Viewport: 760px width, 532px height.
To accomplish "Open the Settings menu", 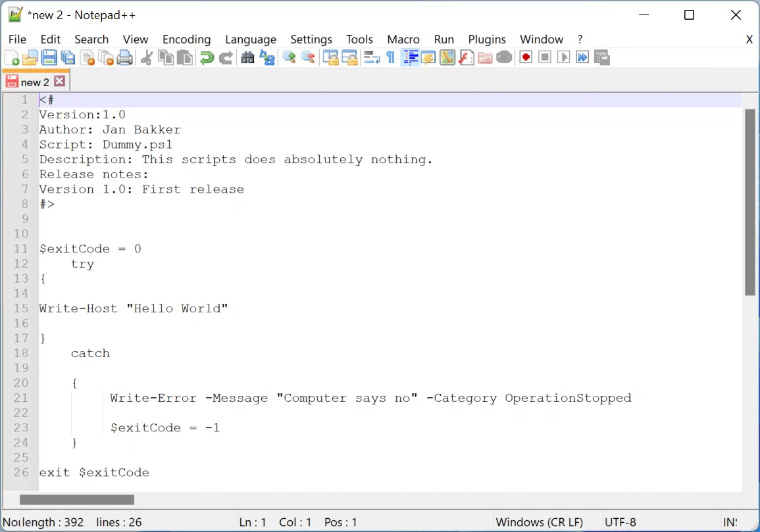I will tap(311, 39).
